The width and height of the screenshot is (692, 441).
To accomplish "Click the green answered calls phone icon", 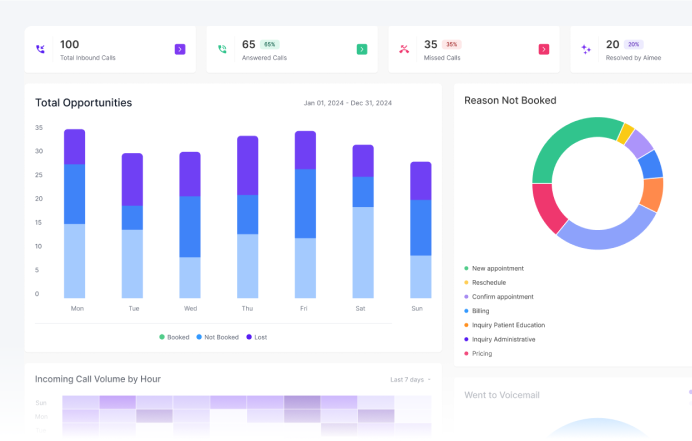I will 222,49.
